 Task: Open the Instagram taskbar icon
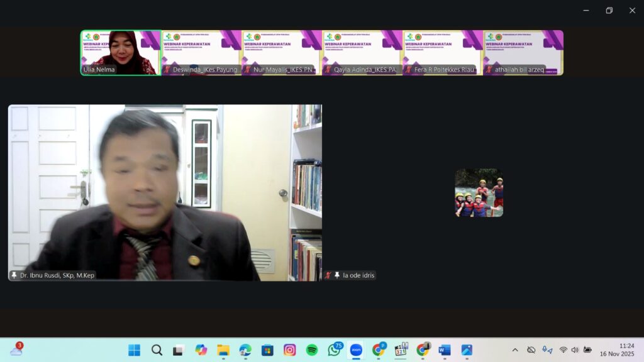[289, 350]
